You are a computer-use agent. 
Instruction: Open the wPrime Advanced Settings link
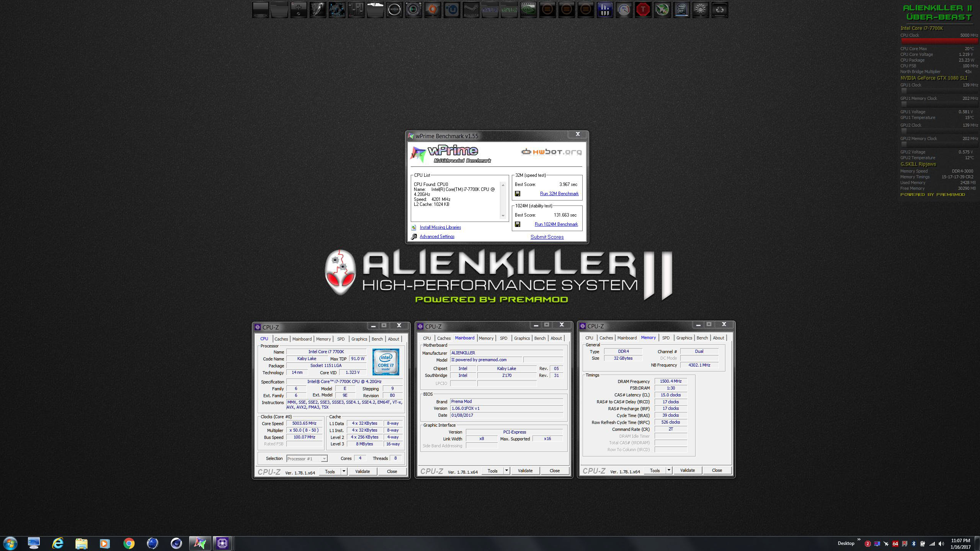(x=437, y=236)
